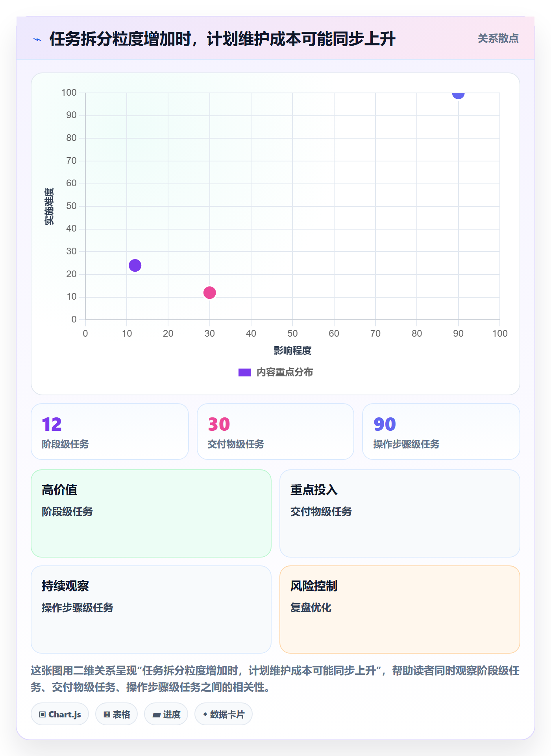Click the 进度 chip's bar icon
Screen dimensions: 551x756
point(157,715)
